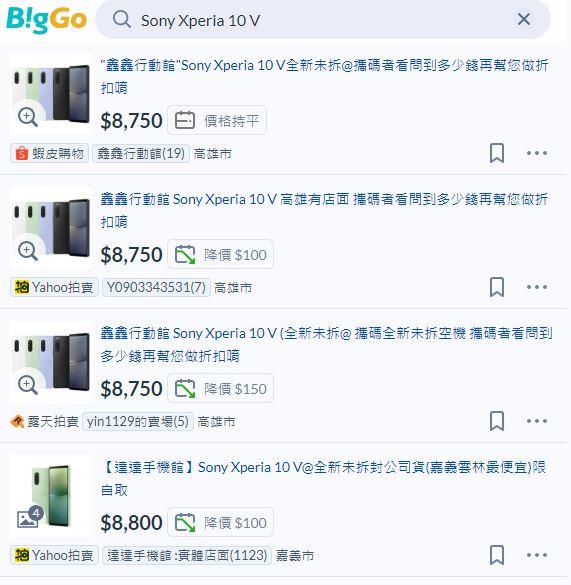Bookmark the 達達手機館 $8,800 listing
Image resolution: width=571 pixels, height=585 pixels.
pyautogui.click(x=497, y=555)
